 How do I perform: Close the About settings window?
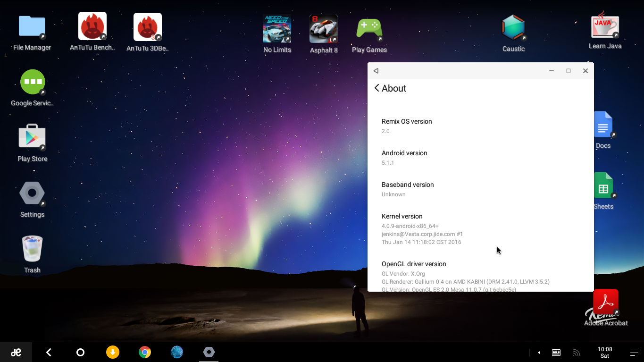(x=585, y=71)
